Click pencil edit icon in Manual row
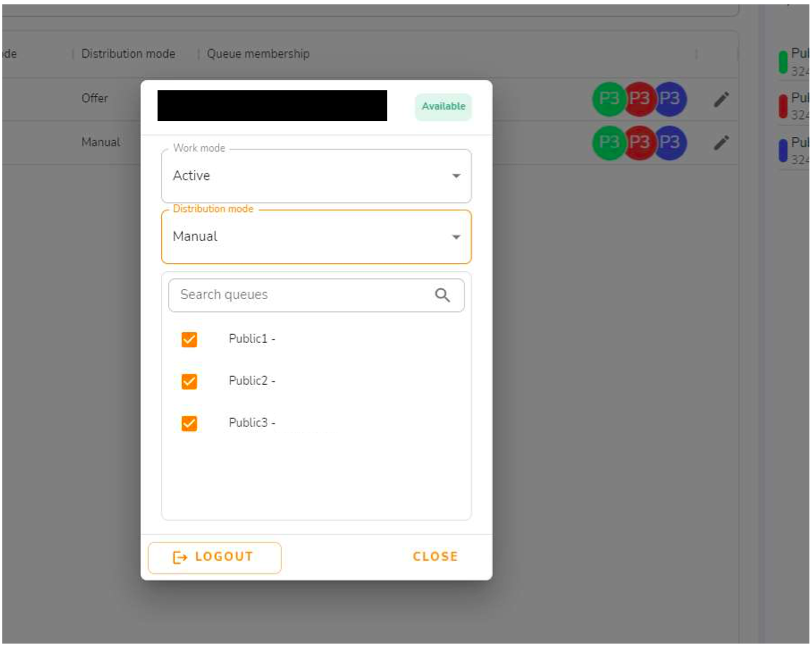The width and height of the screenshot is (812, 647). click(721, 142)
